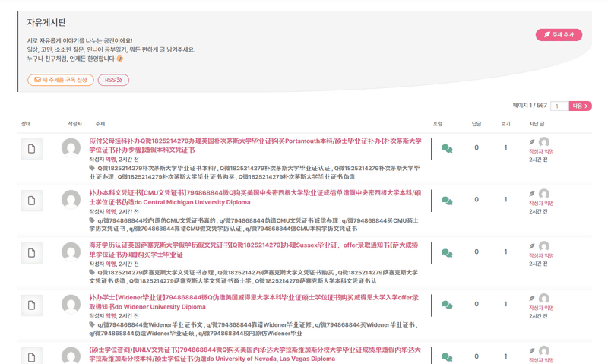
Task: Click forum chat bubbles icon in Sussex row
Action: pyautogui.click(x=447, y=253)
